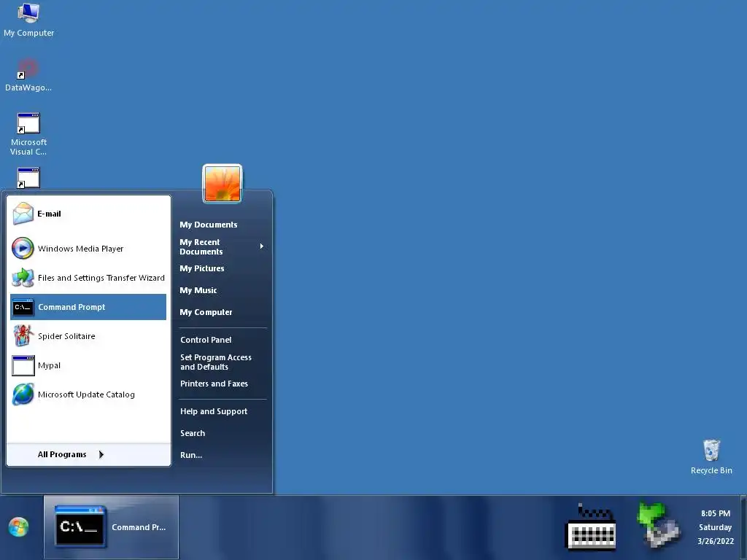This screenshot has height=560, width=747.
Task: Open Search from Start menu
Action: coord(193,433)
